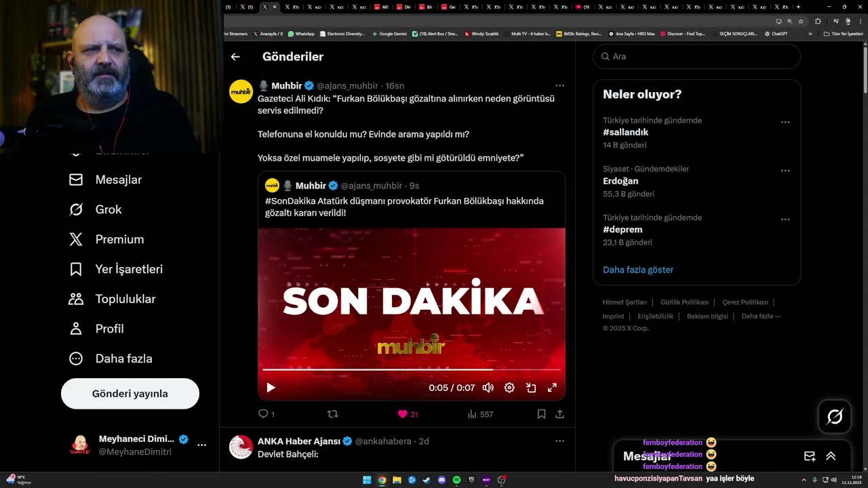Image resolution: width=868 pixels, height=488 pixels.
Task: Click the Ara search field
Action: pos(696,56)
